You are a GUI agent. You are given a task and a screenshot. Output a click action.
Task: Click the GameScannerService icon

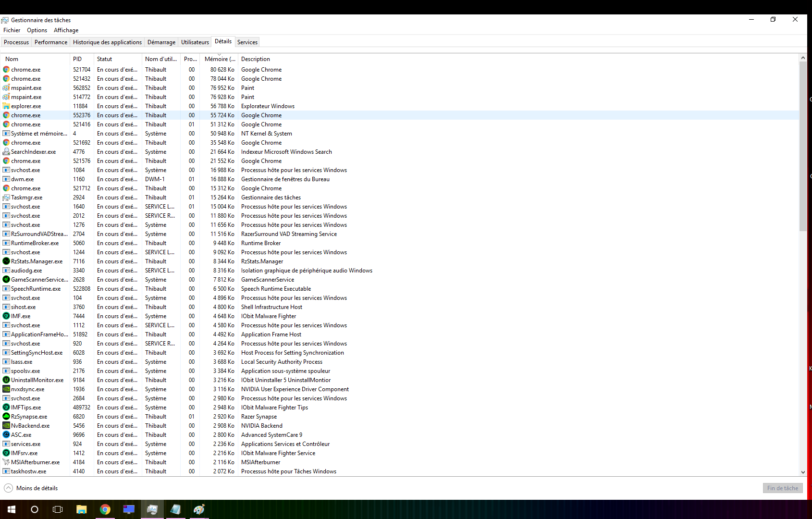pyautogui.click(x=6, y=280)
